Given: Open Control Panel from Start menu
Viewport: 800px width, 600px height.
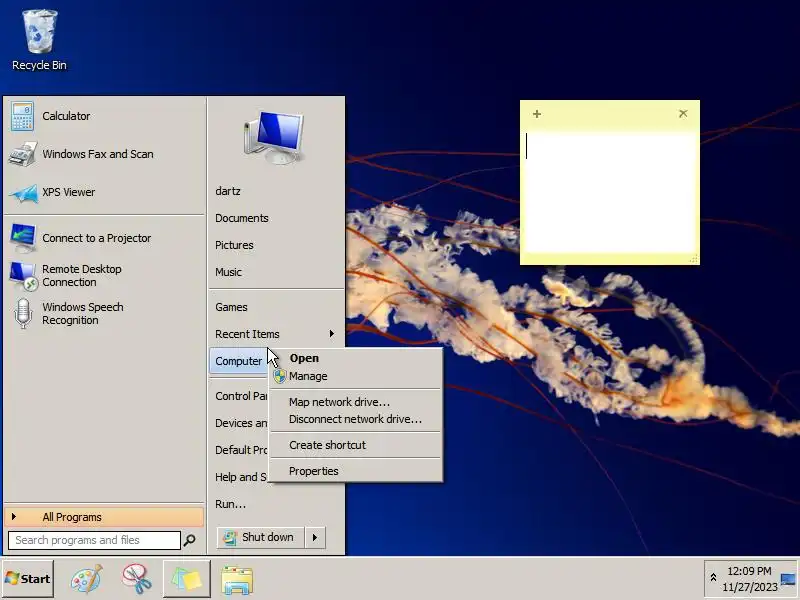Looking at the screenshot, I should point(241,396).
